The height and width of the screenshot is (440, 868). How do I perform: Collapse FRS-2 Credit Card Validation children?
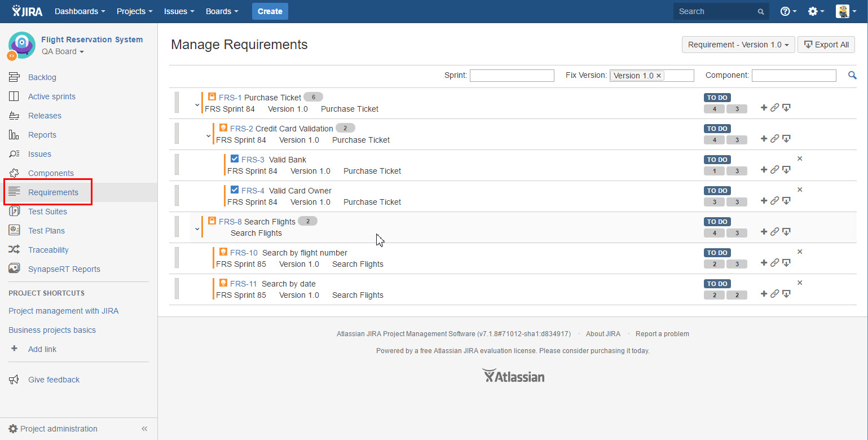(208, 136)
